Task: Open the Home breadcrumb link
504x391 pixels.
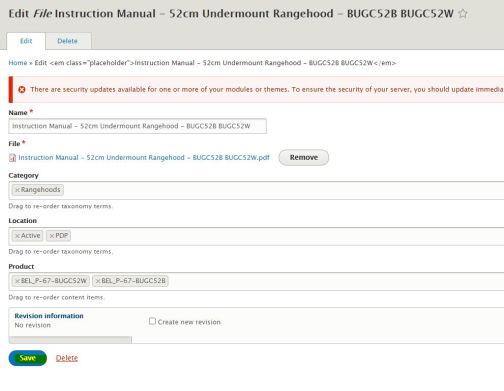Action: [x=18, y=63]
